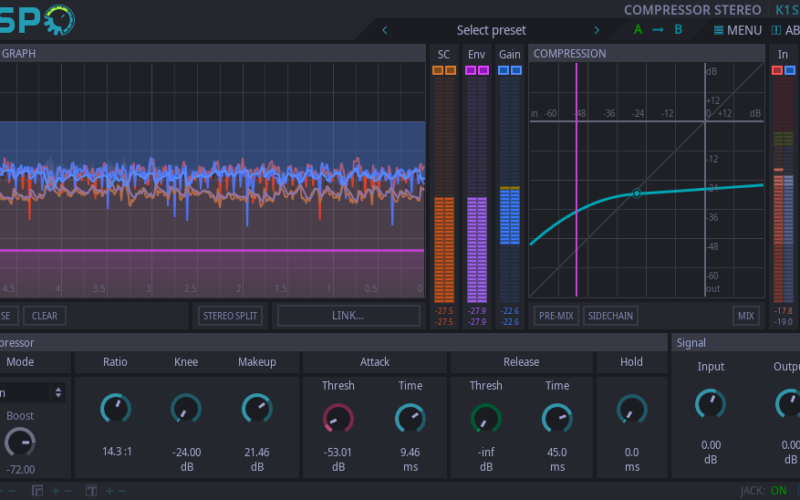
Task: Click the Knee knob
Action: point(186,408)
